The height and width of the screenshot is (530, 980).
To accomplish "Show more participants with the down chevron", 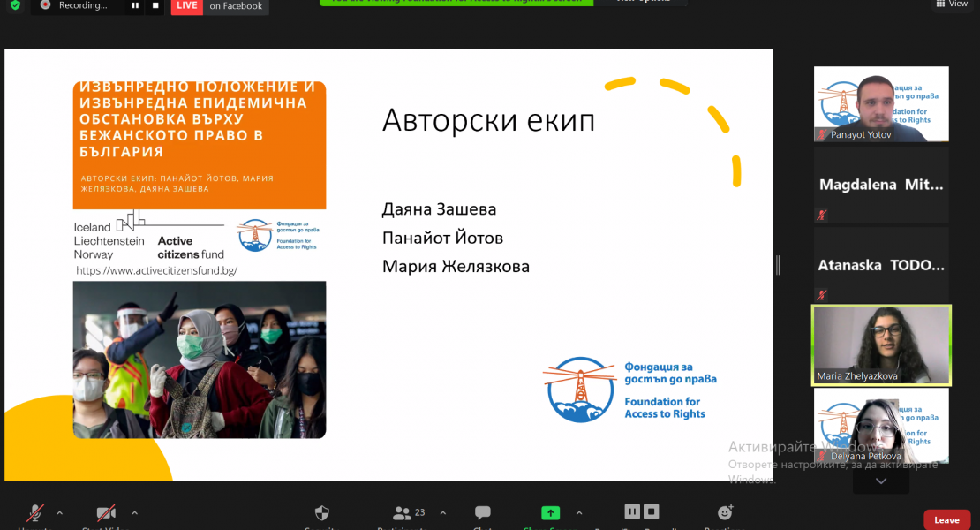I will tap(881, 481).
